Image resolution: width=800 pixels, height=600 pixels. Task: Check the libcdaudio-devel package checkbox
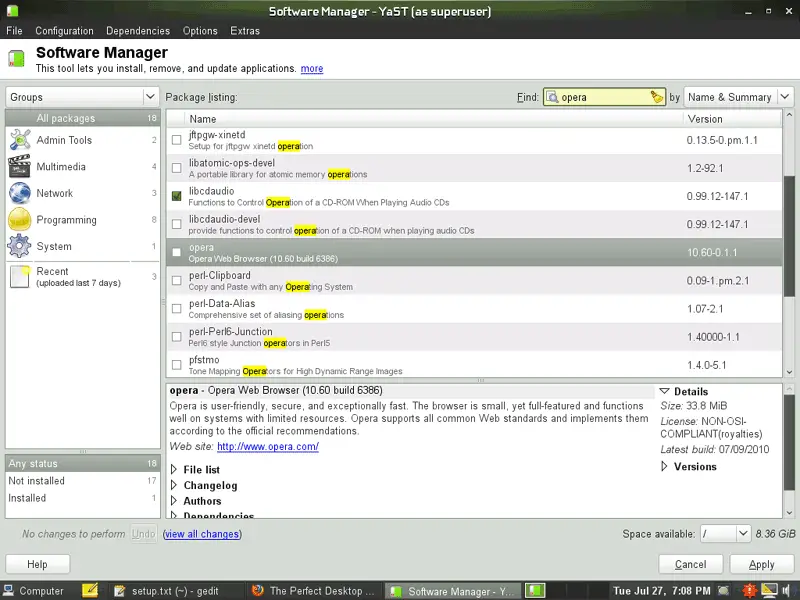pos(177,224)
